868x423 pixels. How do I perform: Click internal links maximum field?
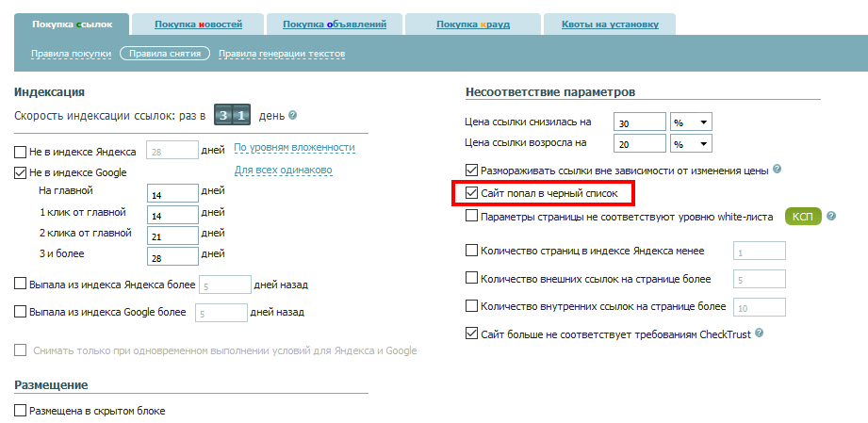[760, 307]
